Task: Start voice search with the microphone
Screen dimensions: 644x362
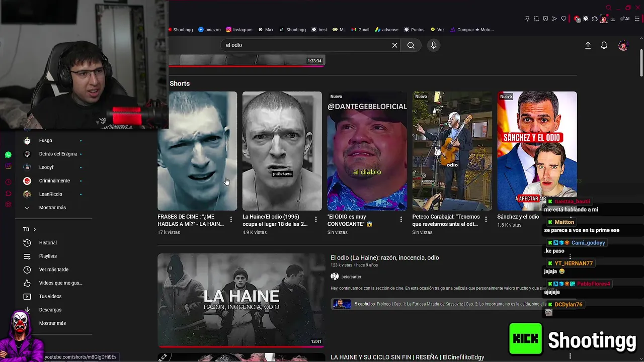Action: click(x=433, y=45)
